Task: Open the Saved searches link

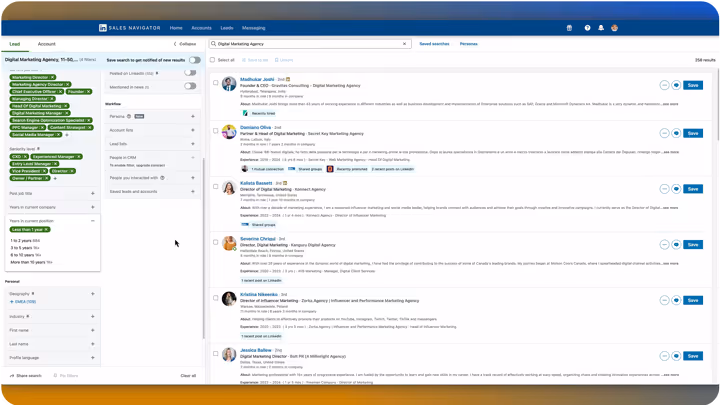Action: tap(434, 44)
